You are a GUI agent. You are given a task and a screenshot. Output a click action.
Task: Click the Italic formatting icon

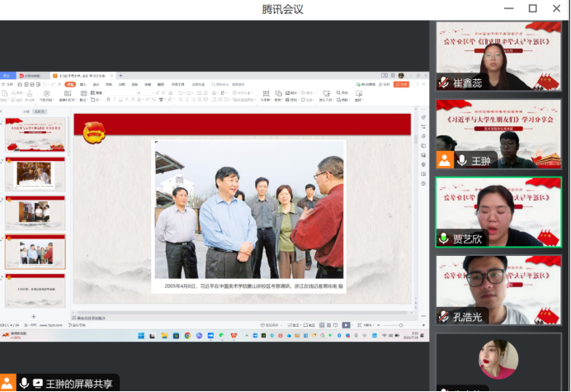click(x=115, y=100)
